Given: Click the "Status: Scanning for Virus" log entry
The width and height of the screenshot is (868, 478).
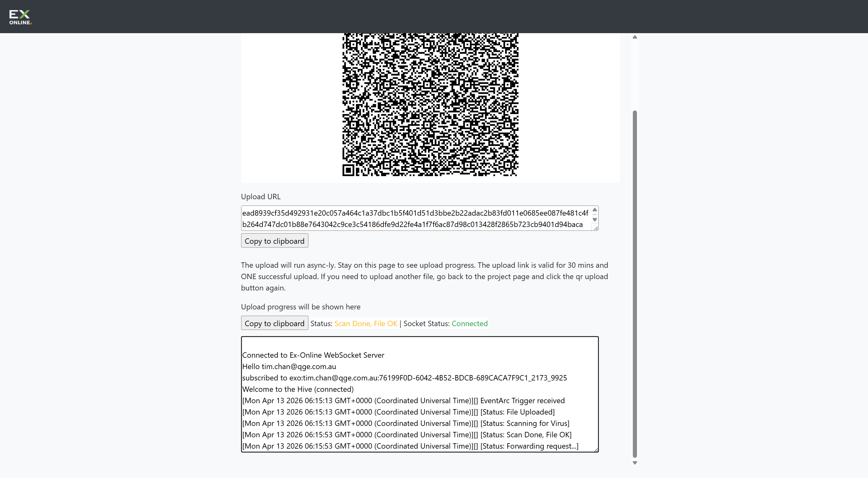Looking at the screenshot, I should (406, 423).
